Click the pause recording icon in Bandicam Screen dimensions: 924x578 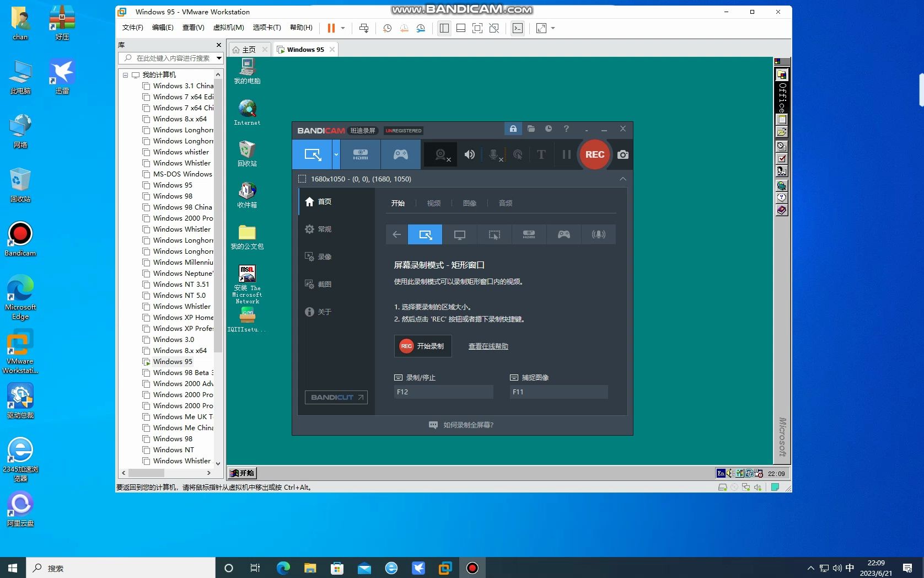pyautogui.click(x=566, y=154)
